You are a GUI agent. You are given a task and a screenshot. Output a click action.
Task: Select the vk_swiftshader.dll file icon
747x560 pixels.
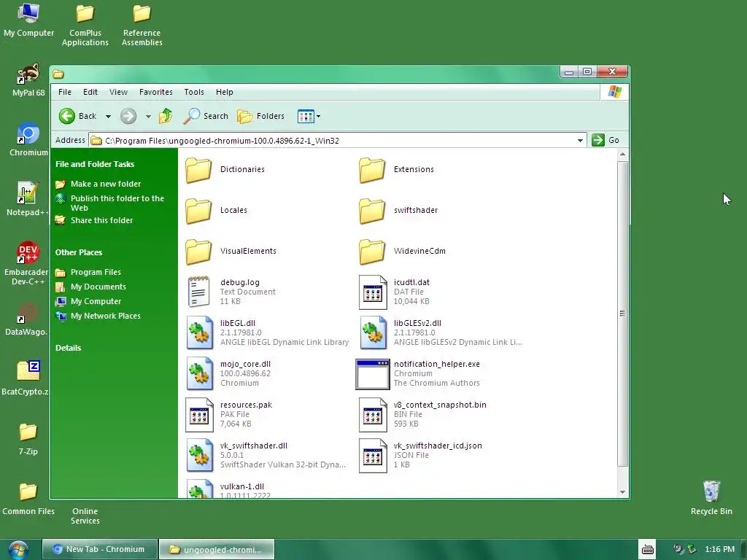[x=200, y=456]
